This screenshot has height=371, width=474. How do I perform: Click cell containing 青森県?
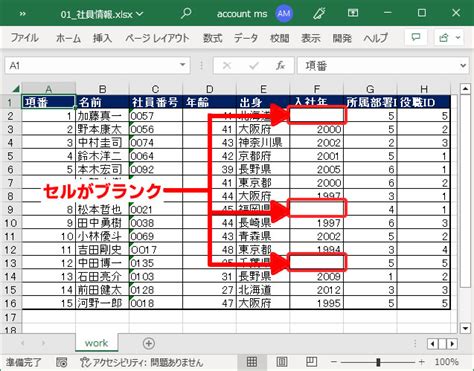[x=263, y=236]
